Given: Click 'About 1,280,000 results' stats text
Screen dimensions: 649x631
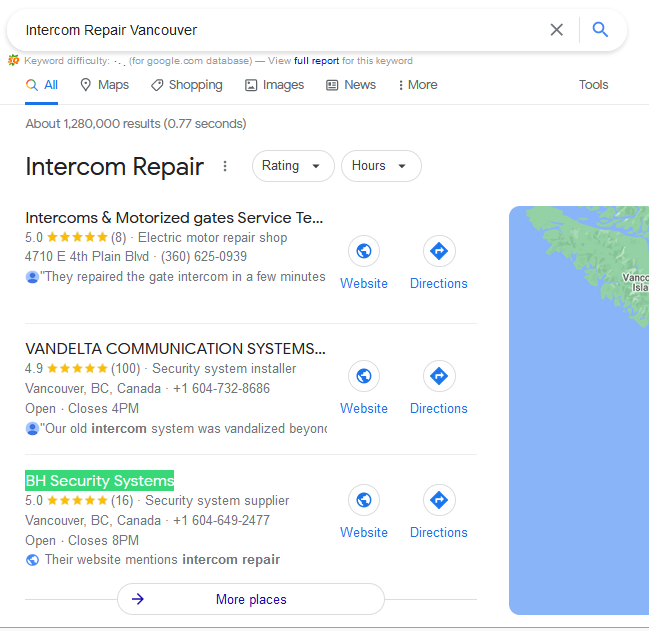Looking at the screenshot, I should coord(136,124).
